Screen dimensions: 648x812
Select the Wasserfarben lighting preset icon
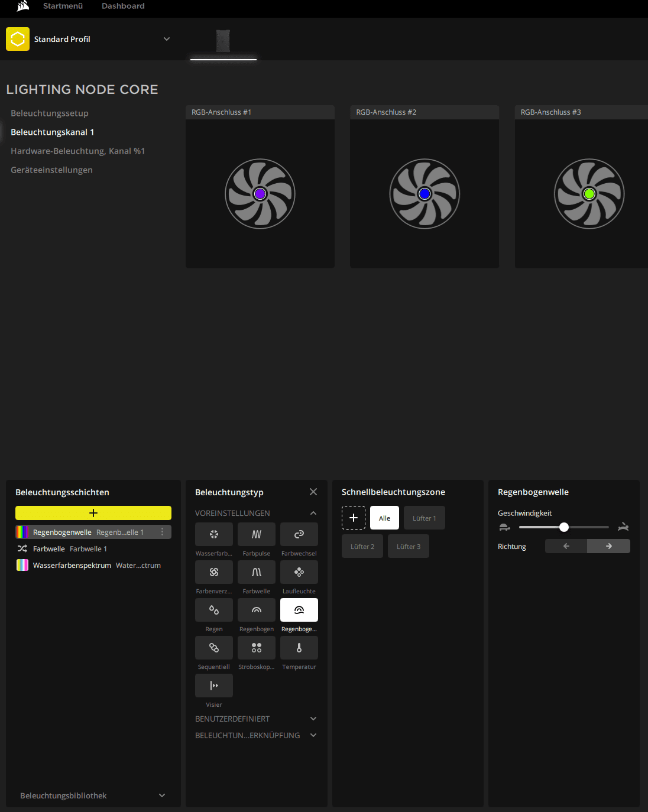(214, 534)
